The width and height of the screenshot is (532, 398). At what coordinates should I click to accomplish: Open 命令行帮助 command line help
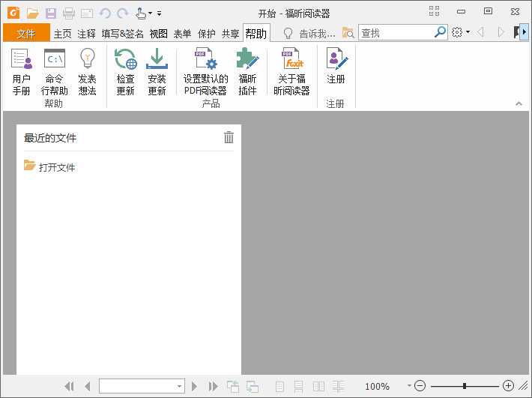coord(54,72)
